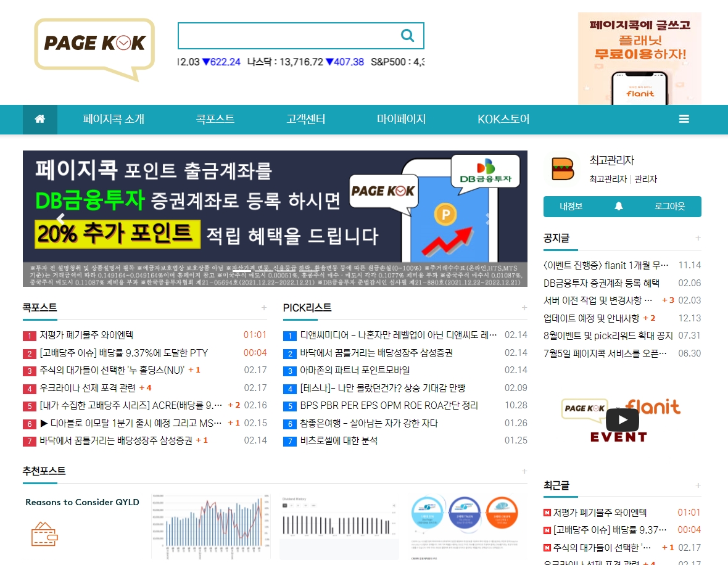The height and width of the screenshot is (565, 728).
Task: Open the hamburger menu icon
Action: pyautogui.click(x=684, y=119)
